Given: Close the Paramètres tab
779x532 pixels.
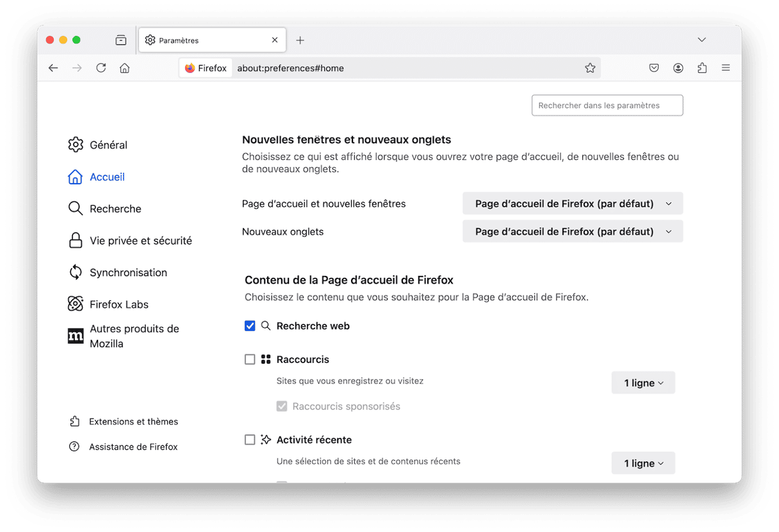Looking at the screenshot, I should tap(275, 40).
